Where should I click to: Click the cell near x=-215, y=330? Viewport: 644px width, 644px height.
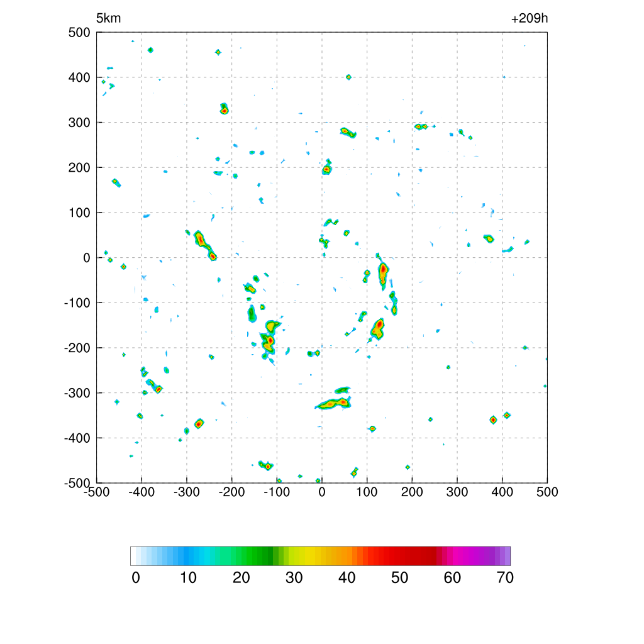(224, 109)
